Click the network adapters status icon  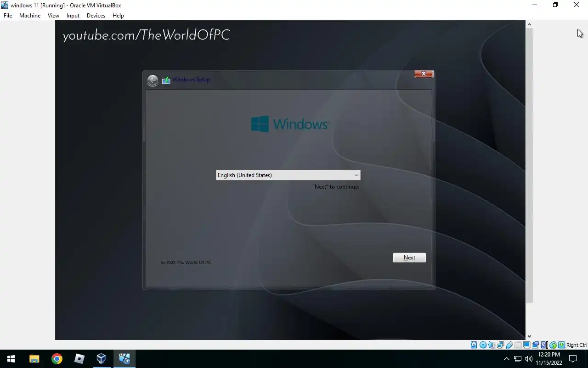click(500, 345)
